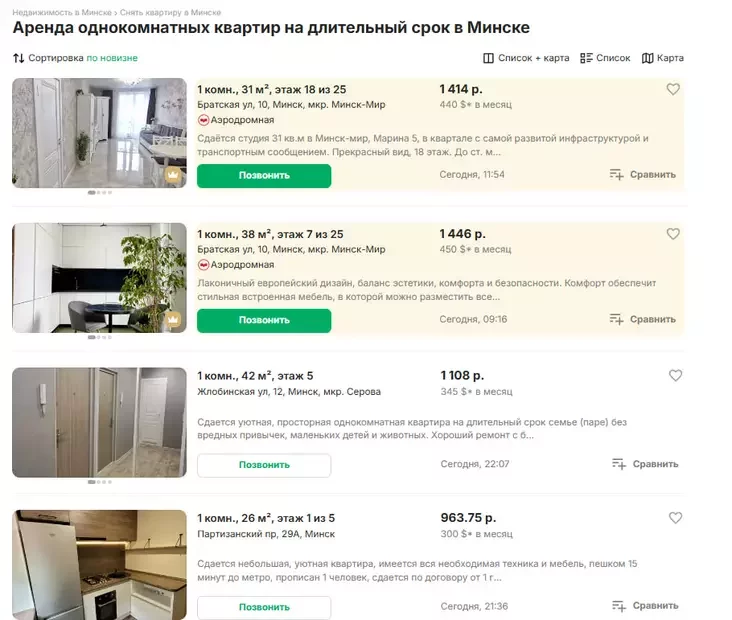Image resolution: width=732 pixels, height=620 pixels.
Task: Toggle heart on the 1 446 р. listing
Action: click(673, 234)
